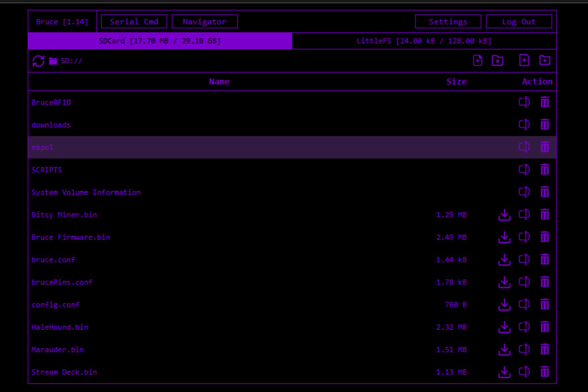Download config.conf
The width and height of the screenshot is (588, 392).
[x=505, y=305]
